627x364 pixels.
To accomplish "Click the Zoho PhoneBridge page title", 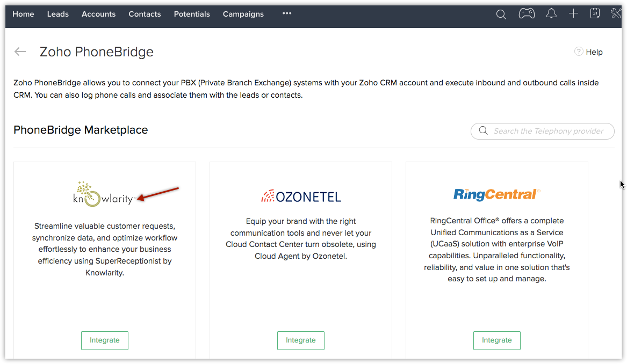I will coord(96,52).
